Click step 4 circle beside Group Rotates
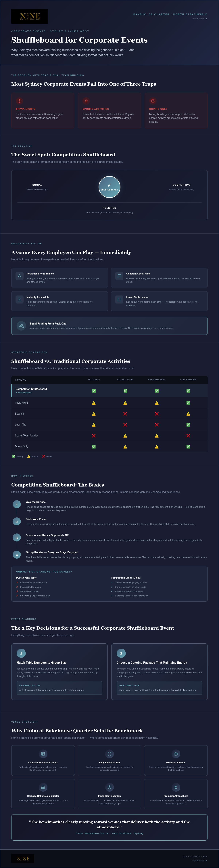Screen dimensions: 219x868 tap(16, 555)
